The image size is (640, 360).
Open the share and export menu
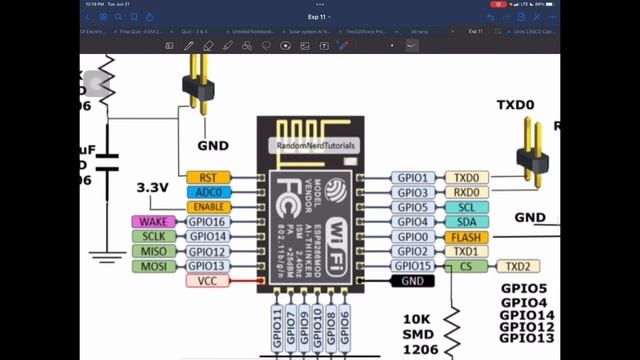point(150,17)
